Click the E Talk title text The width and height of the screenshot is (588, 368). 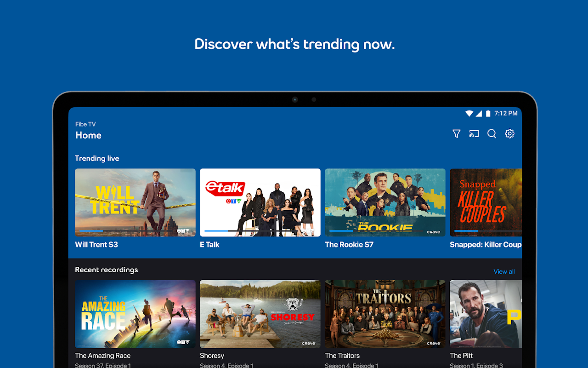coord(209,245)
